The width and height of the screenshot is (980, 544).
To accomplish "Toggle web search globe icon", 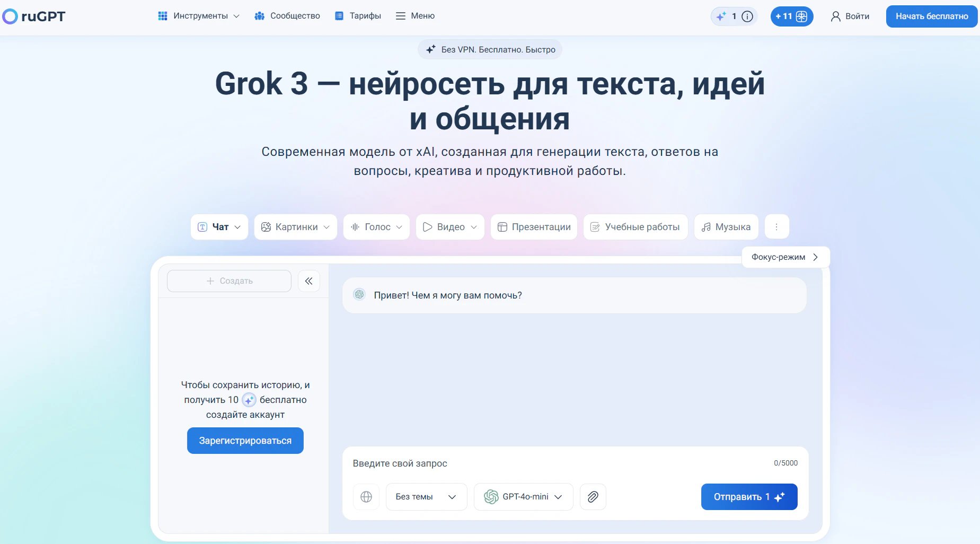I will (366, 497).
